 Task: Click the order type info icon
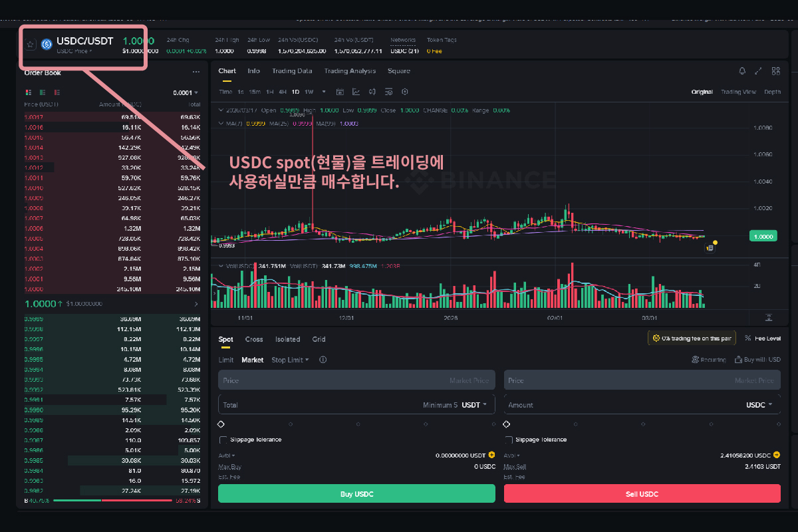(x=323, y=360)
